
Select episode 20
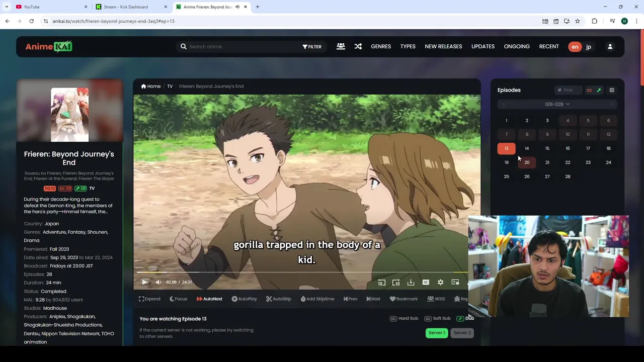pos(527,162)
